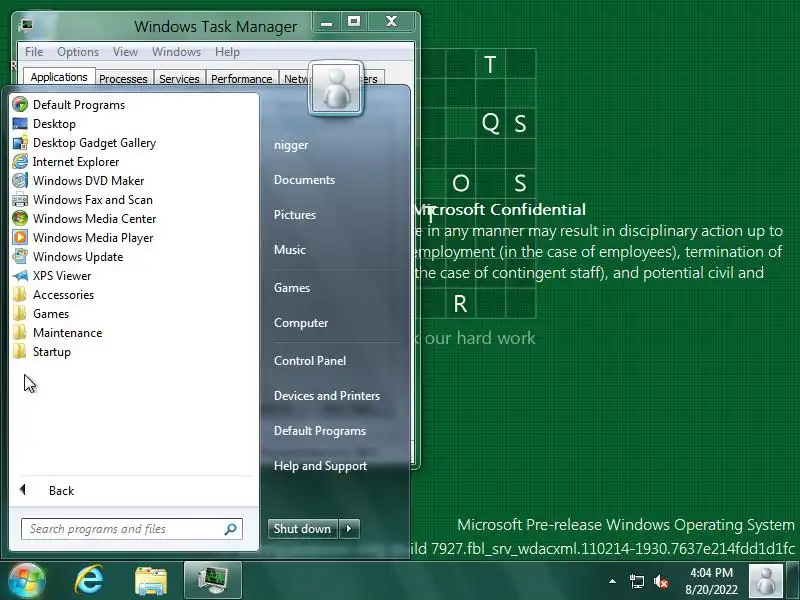Image resolution: width=800 pixels, height=600 pixels.
Task: Switch to the Performance tab
Action: pyautogui.click(x=242, y=79)
